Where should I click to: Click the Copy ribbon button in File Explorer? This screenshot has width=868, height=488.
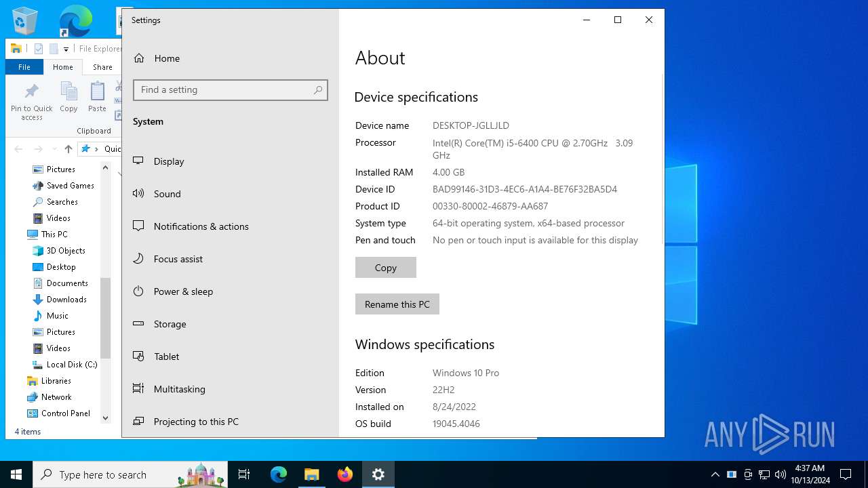68,98
